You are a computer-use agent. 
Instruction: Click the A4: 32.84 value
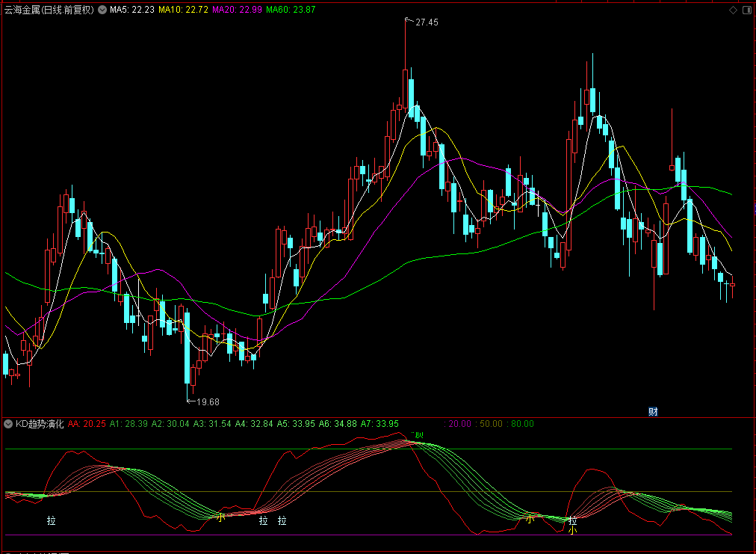point(254,424)
